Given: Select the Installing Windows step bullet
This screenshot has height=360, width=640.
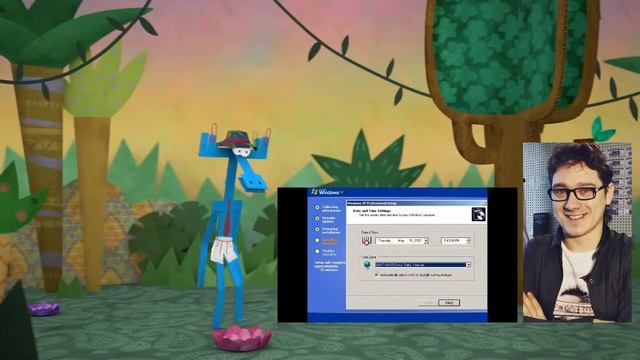Looking at the screenshot, I should [x=317, y=240].
